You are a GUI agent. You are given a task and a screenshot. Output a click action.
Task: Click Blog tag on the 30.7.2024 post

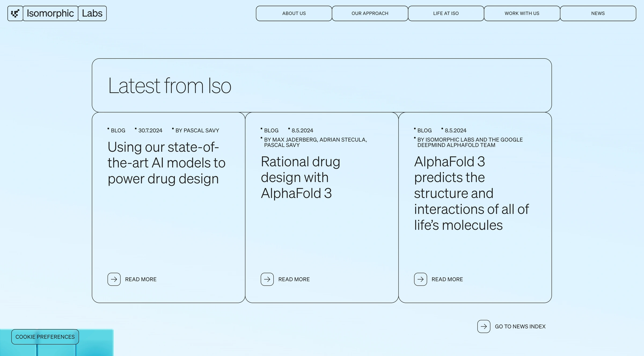118,130
